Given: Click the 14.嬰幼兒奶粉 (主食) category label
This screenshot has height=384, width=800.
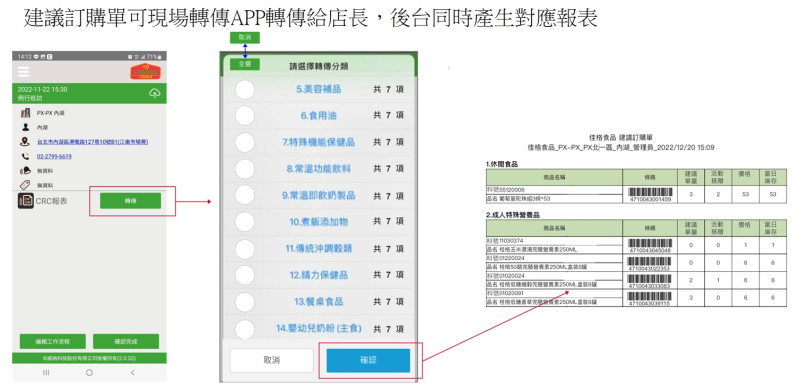Looking at the screenshot, I should click(318, 328).
